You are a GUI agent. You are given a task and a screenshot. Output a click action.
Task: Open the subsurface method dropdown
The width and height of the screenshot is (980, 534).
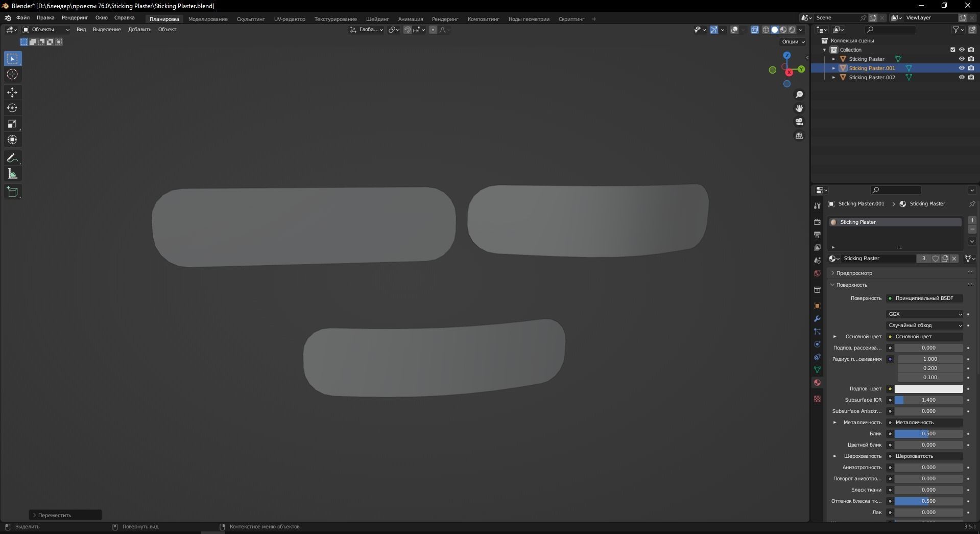click(925, 326)
